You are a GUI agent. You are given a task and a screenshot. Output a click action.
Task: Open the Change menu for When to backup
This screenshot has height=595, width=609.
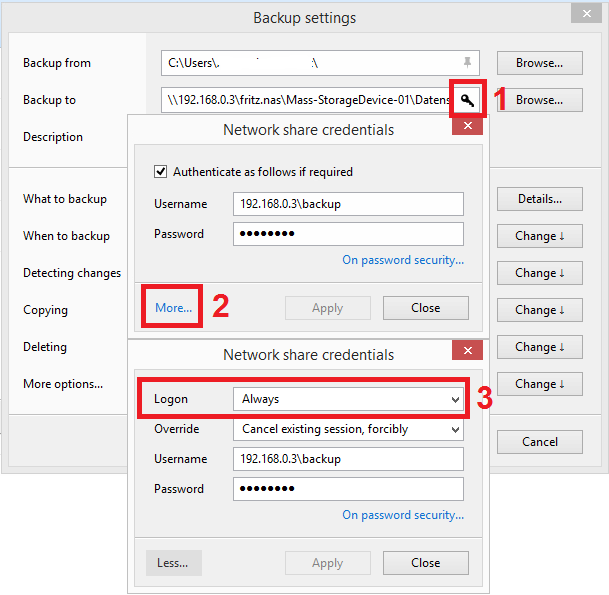pos(540,236)
